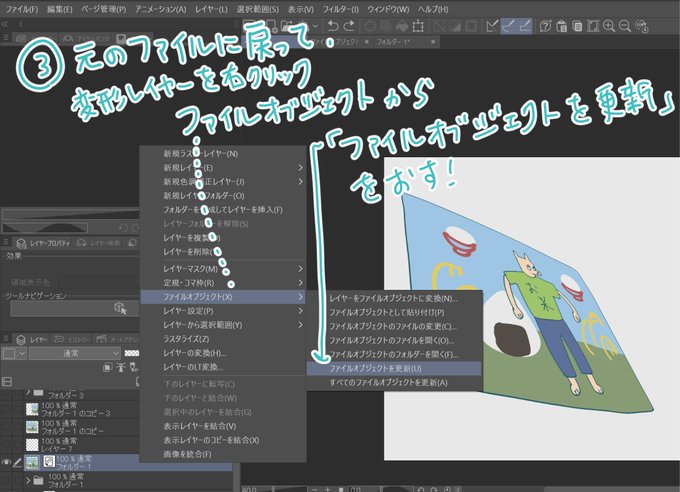The height and width of the screenshot is (492, 680).
Task: Toggle visibility of レイヤー 7
Action: click(x=6, y=444)
